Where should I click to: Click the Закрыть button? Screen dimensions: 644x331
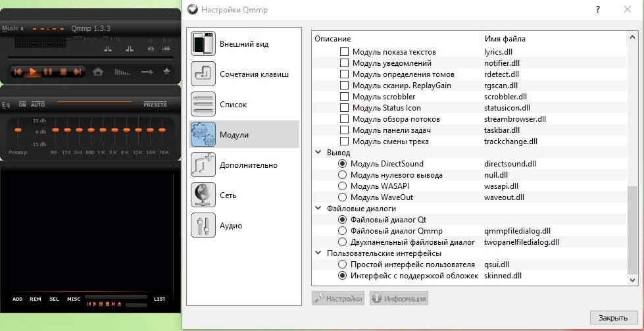coord(614,318)
